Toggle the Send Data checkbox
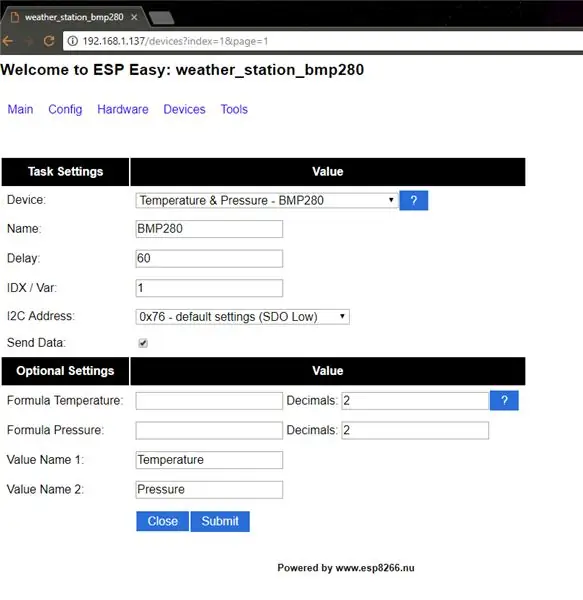 (x=143, y=343)
